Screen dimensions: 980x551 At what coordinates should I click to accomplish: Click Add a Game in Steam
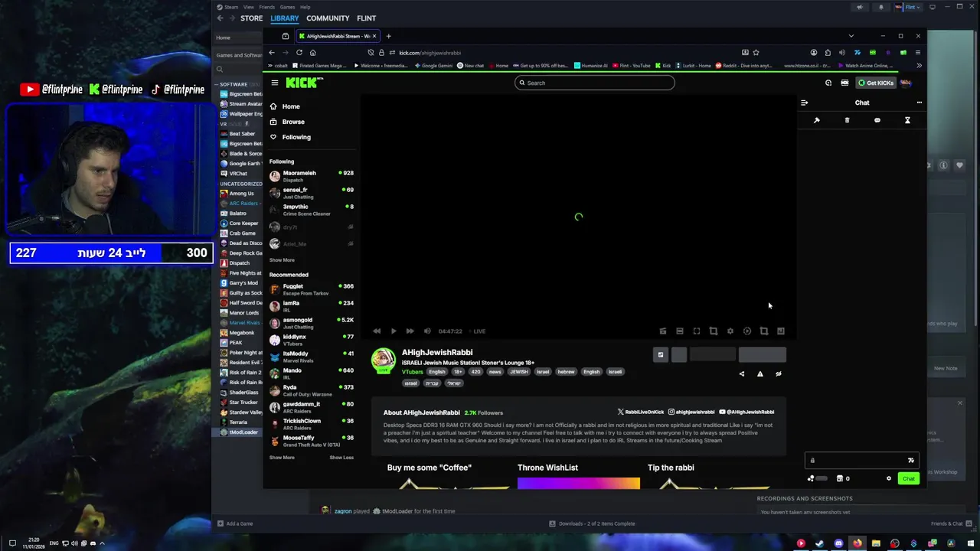click(235, 523)
